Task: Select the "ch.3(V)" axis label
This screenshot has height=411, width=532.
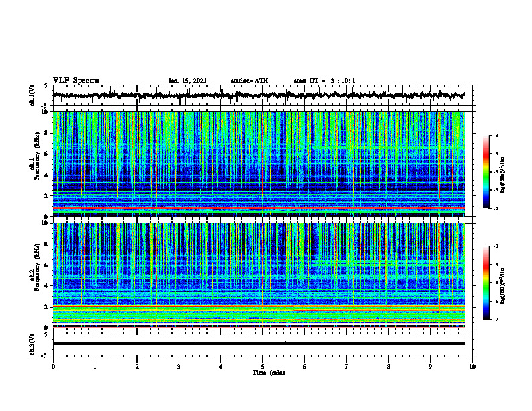Action: (32, 345)
